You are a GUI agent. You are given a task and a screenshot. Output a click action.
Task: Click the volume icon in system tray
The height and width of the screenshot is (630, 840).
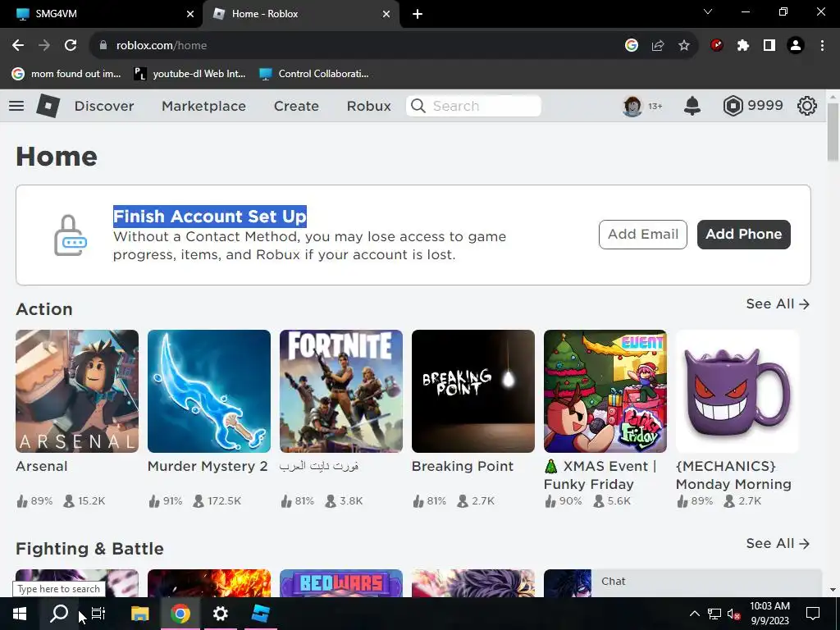pos(733,614)
